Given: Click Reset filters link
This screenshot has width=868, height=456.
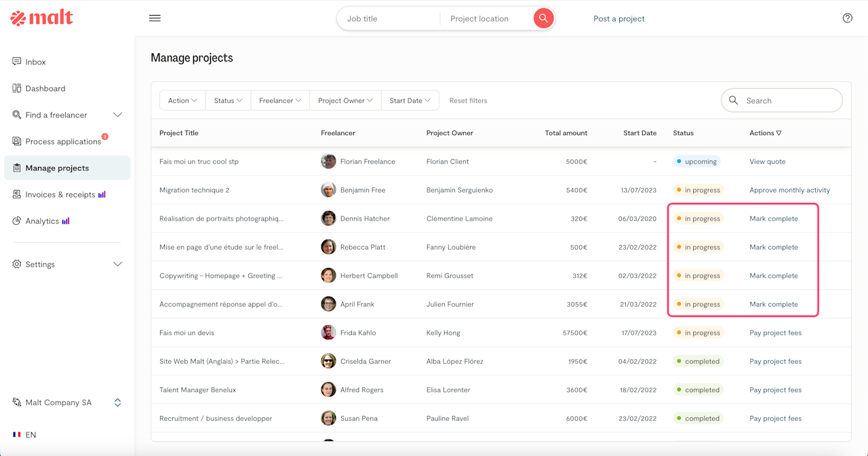Looking at the screenshot, I should [468, 100].
